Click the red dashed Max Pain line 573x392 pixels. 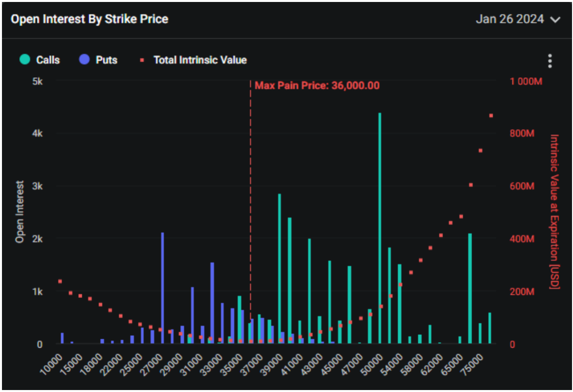click(251, 197)
